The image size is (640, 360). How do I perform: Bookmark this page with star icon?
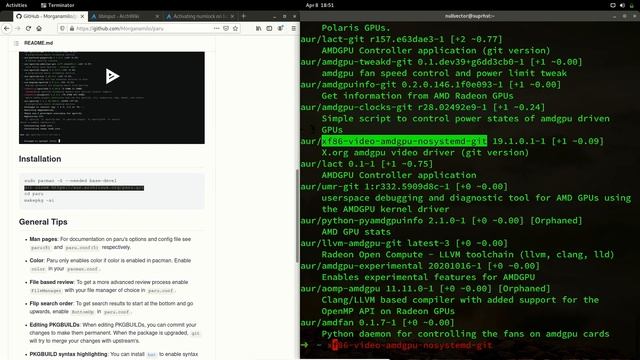pyautogui.click(x=236, y=29)
